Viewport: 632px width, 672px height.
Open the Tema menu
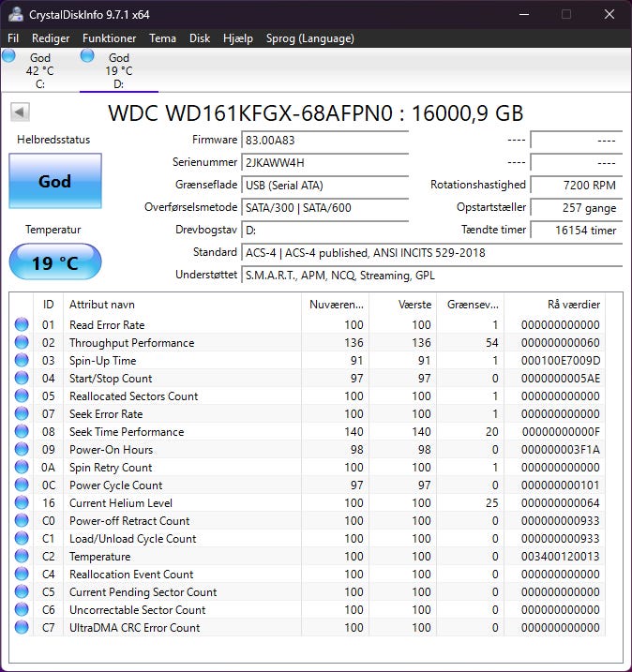162,38
